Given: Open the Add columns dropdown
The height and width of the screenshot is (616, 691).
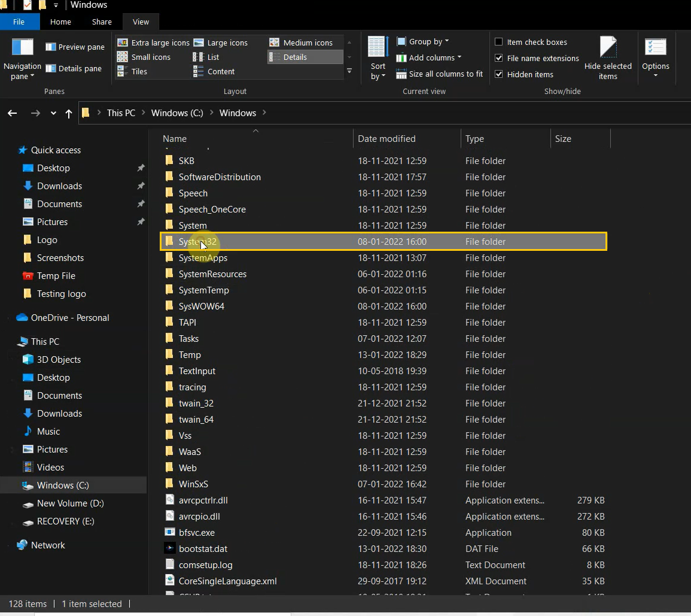Looking at the screenshot, I should point(430,57).
